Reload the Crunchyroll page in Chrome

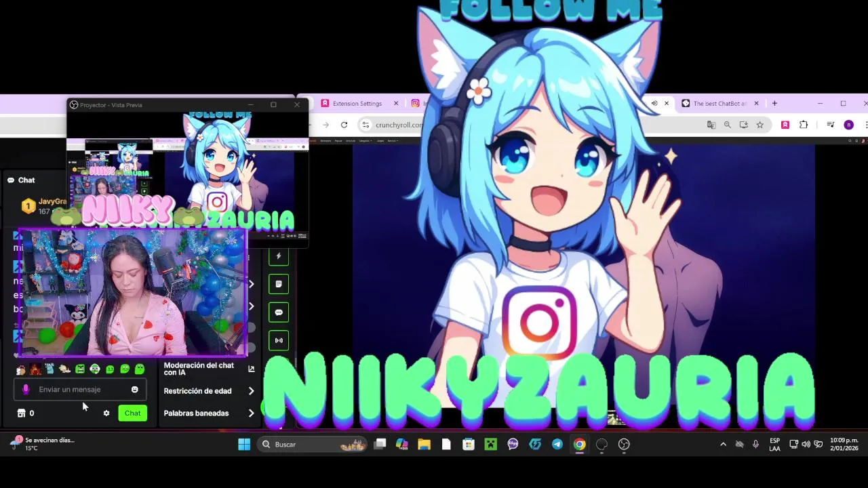[x=344, y=125]
